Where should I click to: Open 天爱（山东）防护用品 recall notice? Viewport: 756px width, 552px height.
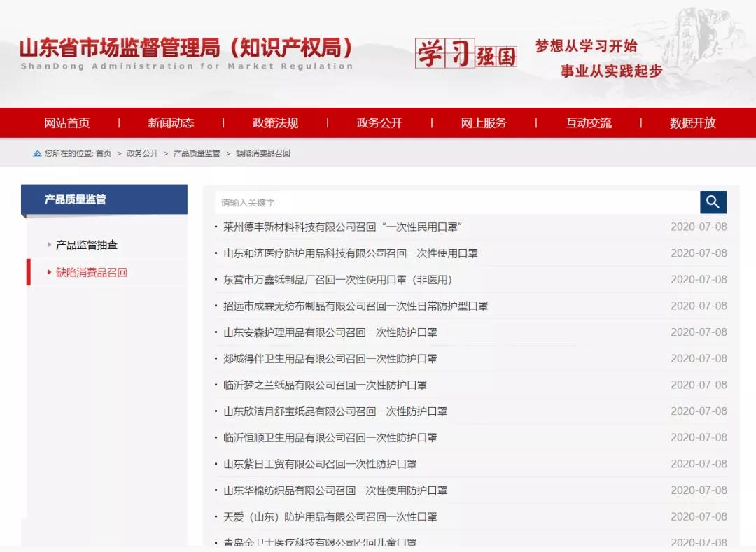pyautogui.click(x=330, y=516)
